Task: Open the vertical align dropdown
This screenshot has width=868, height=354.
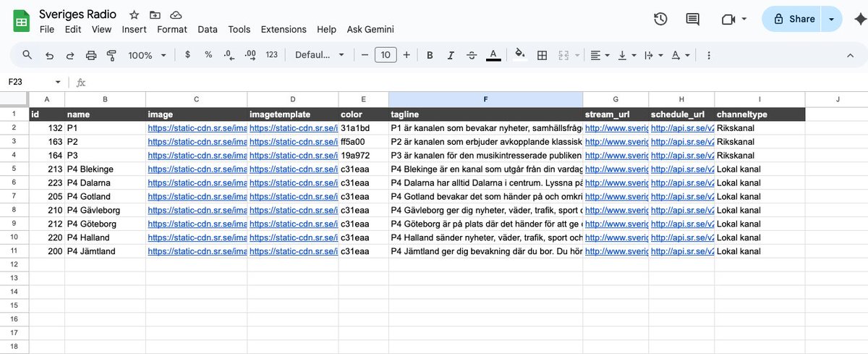Action: [x=626, y=55]
